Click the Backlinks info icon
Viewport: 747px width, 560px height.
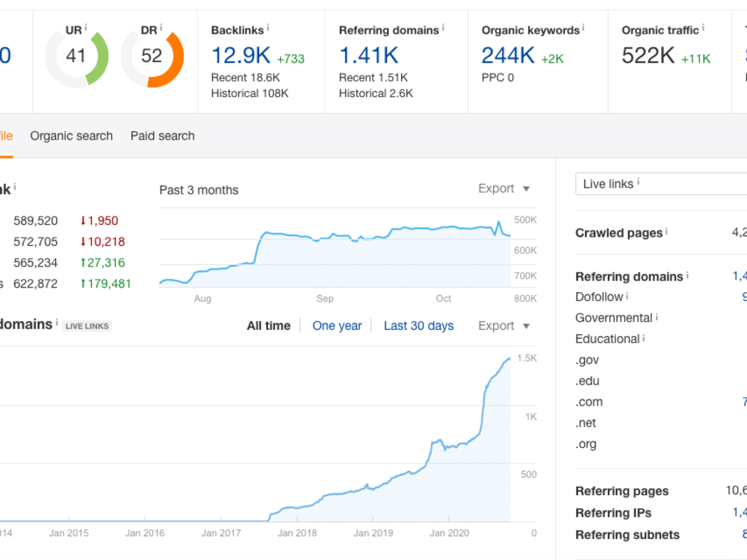(267, 28)
